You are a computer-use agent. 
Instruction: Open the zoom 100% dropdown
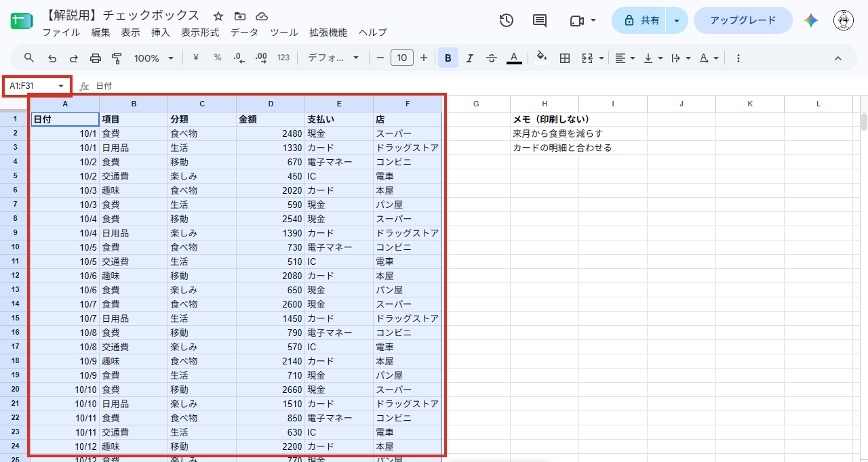click(x=153, y=58)
